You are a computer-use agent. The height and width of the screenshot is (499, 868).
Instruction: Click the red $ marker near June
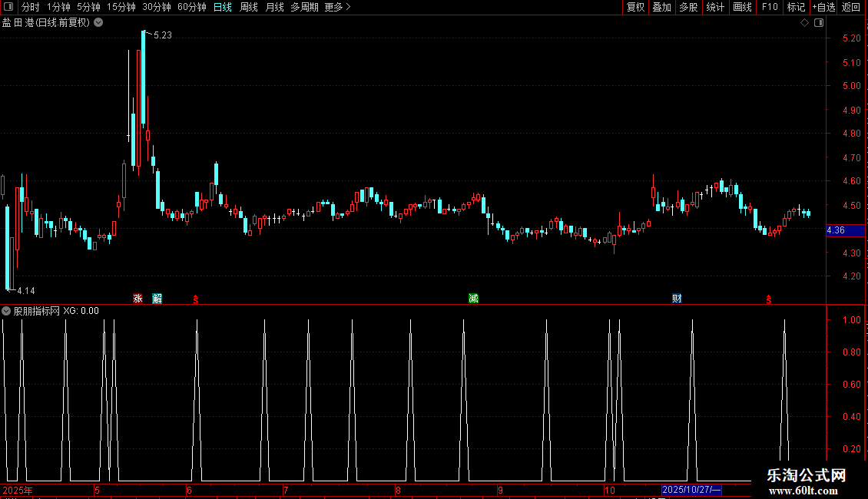(x=195, y=299)
